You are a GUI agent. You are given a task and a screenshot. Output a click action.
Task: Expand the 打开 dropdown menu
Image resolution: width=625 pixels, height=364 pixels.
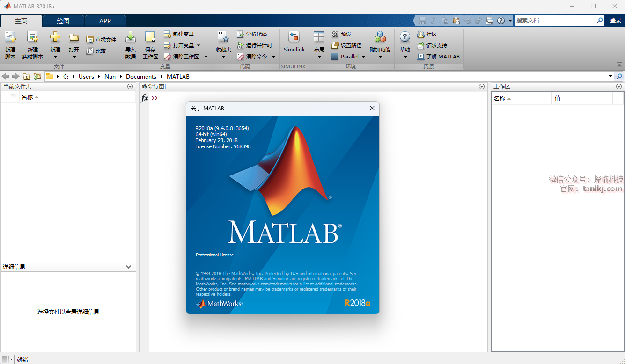click(x=74, y=57)
